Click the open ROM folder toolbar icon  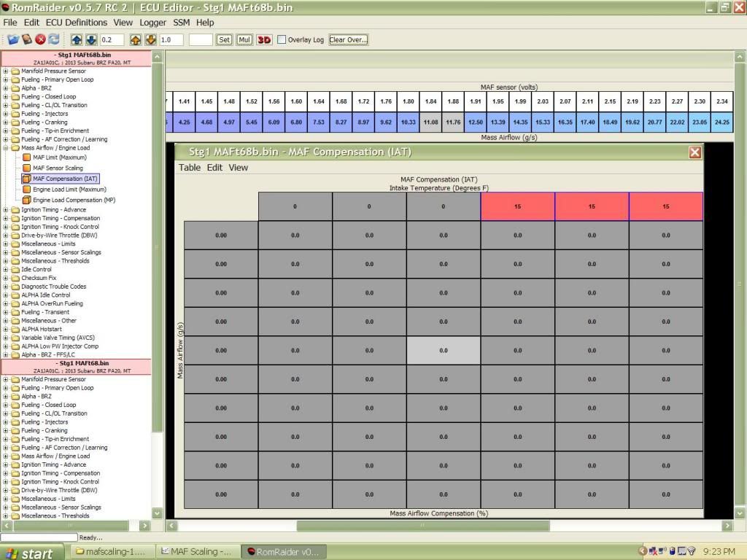click(x=13, y=39)
